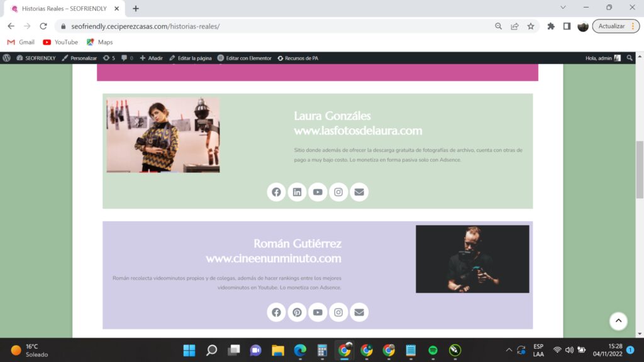Bookmark page with the star icon
This screenshot has height=362, width=644.
(x=531, y=26)
